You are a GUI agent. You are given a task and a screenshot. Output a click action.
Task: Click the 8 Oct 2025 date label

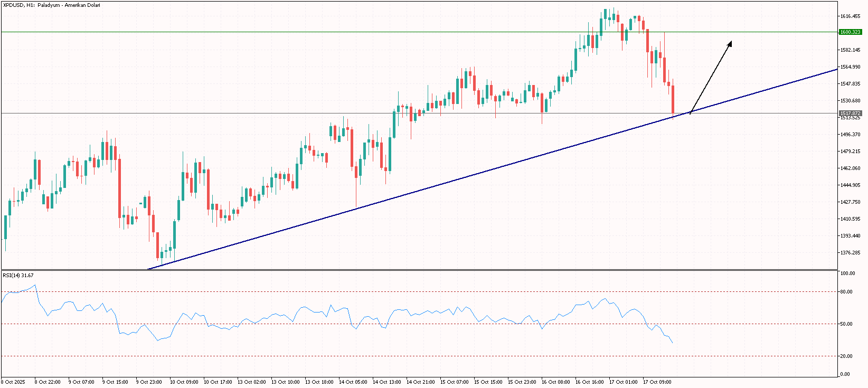pyautogui.click(x=13, y=382)
